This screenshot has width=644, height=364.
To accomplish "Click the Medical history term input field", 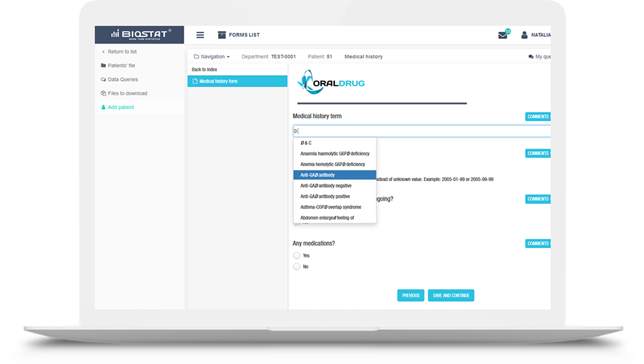I will click(x=422, y=131).
